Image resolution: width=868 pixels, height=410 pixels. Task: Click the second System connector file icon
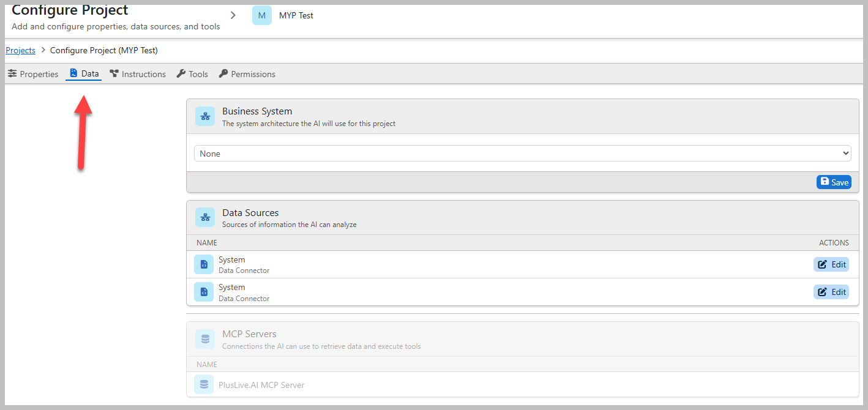click(204, 292)
